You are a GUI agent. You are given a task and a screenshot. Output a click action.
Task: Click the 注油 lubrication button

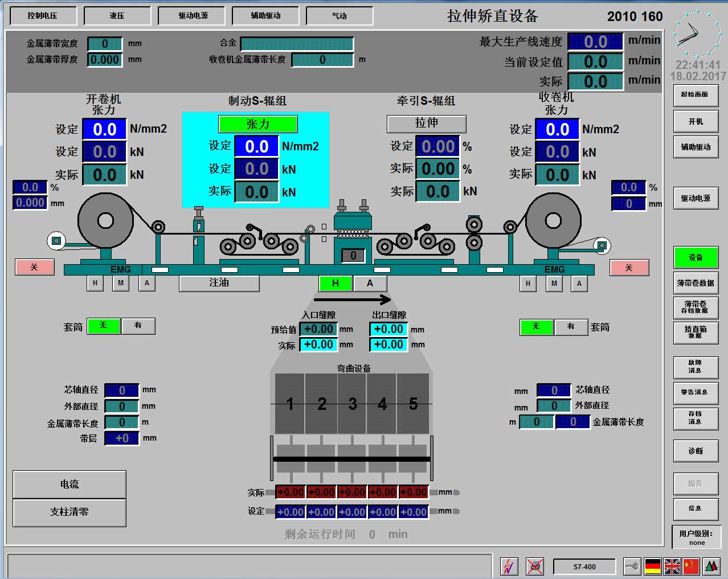(219, 283)
